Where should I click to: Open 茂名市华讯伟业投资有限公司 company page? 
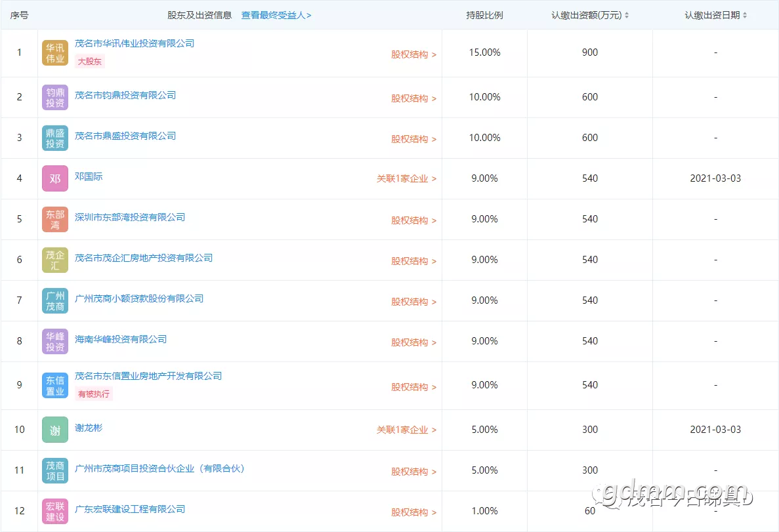tap(134, 44)
